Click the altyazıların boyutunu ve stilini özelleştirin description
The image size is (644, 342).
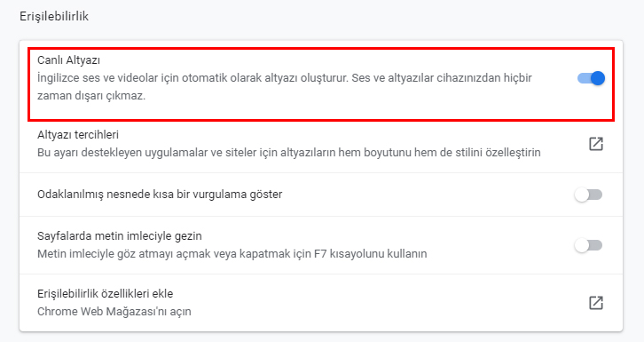click(288, 153)
